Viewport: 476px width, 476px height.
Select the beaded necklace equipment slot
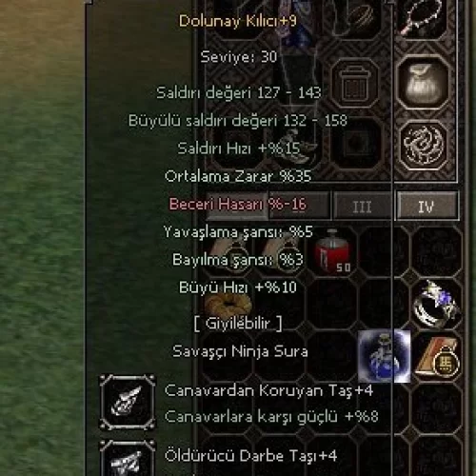422,16
